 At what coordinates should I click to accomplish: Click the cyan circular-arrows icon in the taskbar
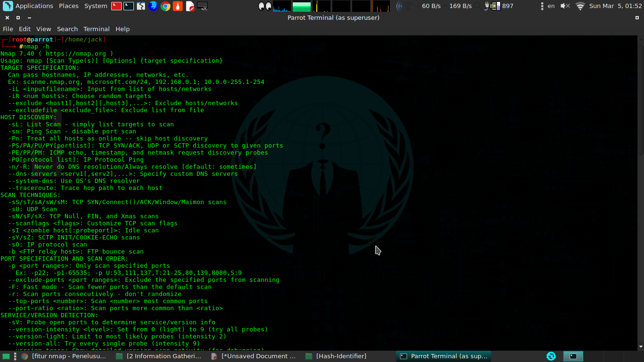[551, 356]
